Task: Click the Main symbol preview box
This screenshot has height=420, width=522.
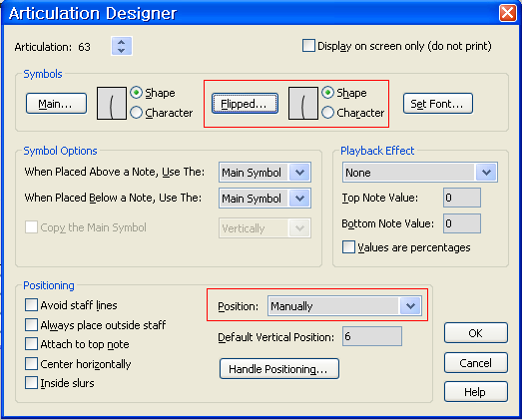Action: coord(112,103)
